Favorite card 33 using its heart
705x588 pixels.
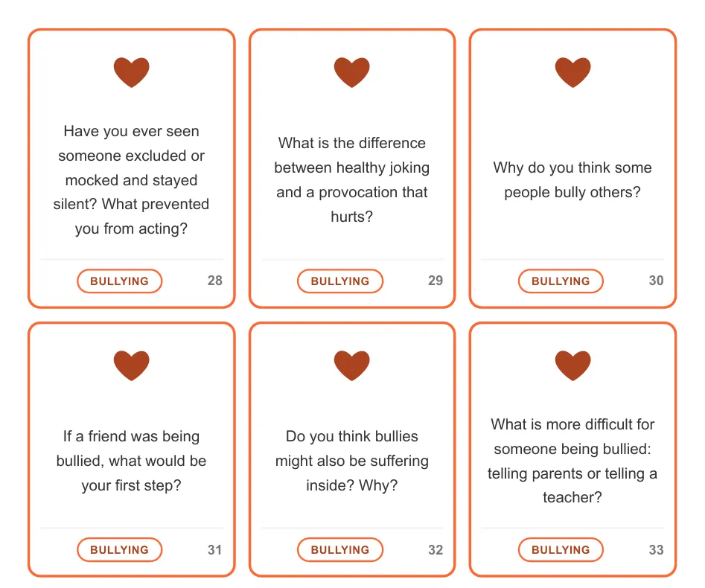click(572, 365)
